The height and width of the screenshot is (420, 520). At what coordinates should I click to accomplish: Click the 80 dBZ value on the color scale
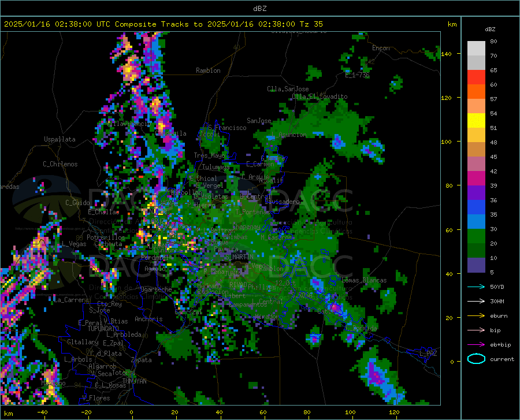(x=493, y=42)
